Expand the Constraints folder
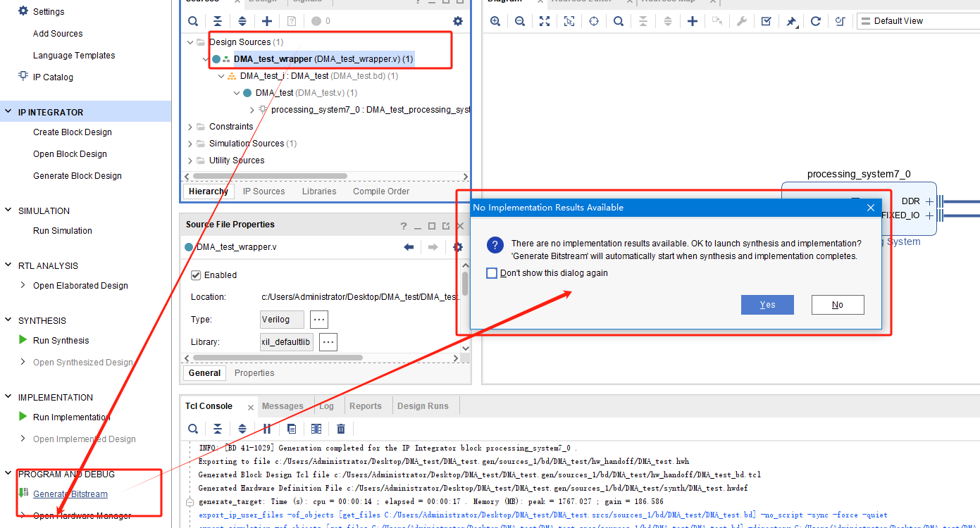 point(190,127)
